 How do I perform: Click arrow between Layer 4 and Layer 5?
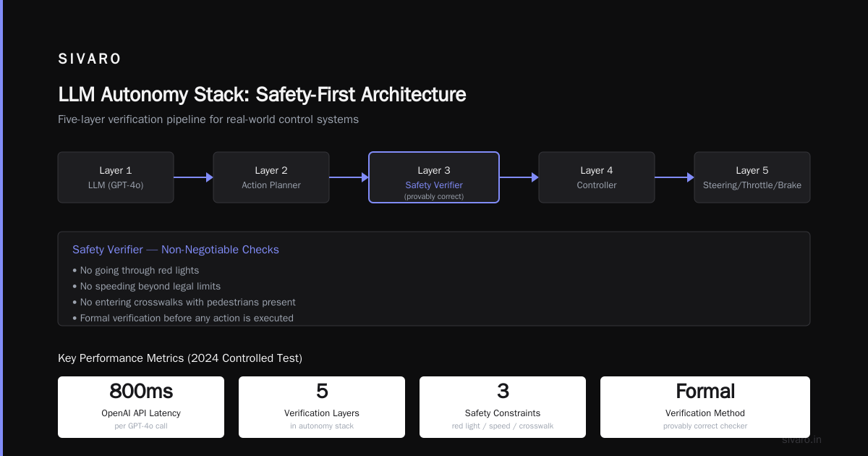675,177
